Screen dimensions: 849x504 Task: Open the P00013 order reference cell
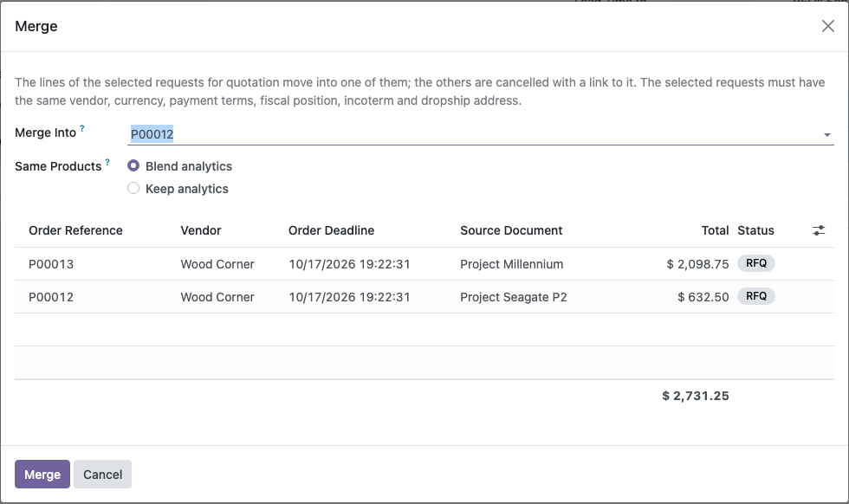(51, 264)
